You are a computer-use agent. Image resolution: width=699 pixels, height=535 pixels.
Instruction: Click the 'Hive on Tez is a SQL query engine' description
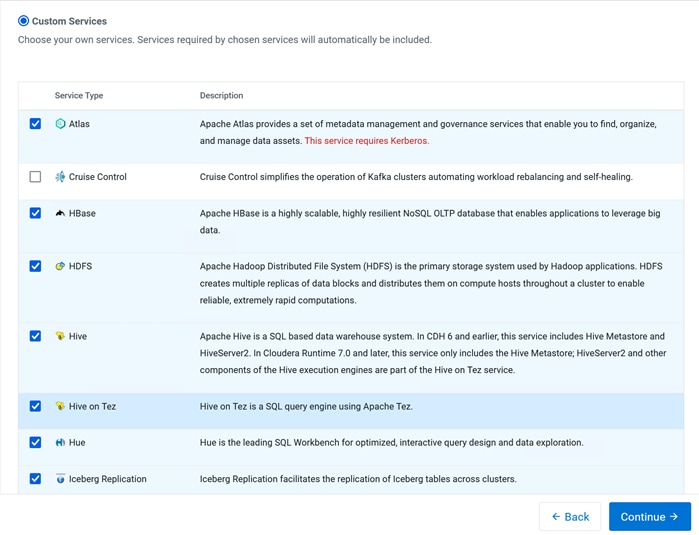pos(306,406)
